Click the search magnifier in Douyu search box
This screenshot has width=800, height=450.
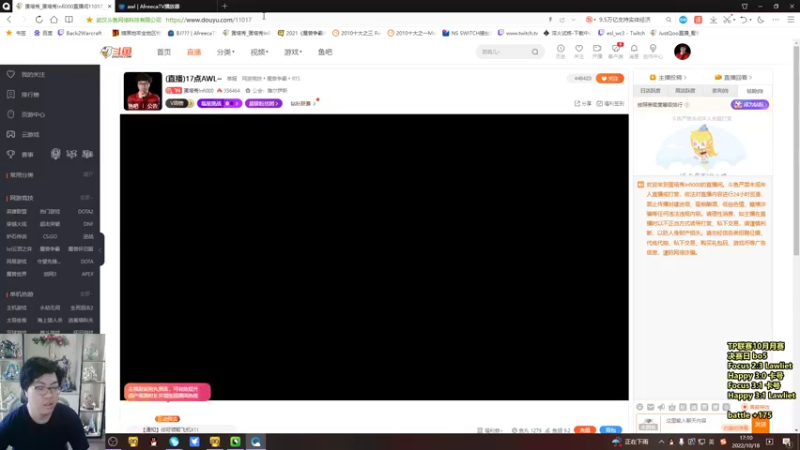[535, 52]
